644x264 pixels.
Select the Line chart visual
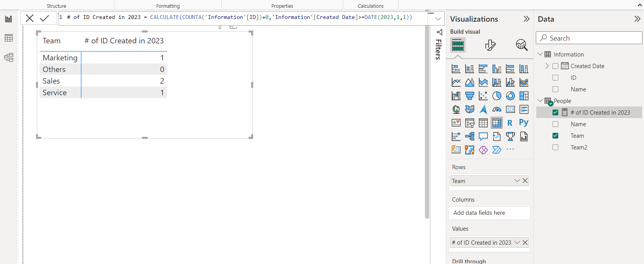click(x=456, y=82)
